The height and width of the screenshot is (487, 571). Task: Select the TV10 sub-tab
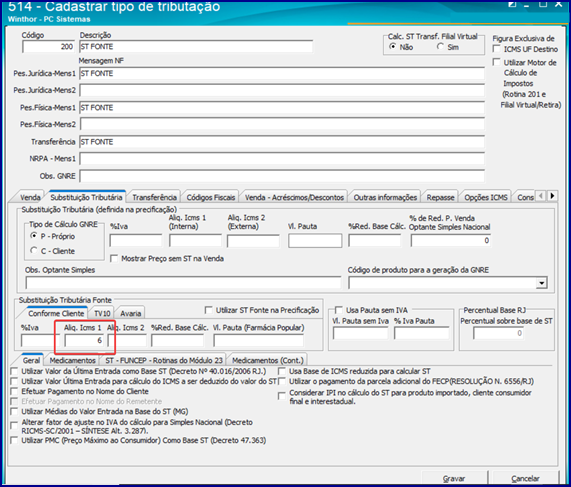click(x=102, y=313)
